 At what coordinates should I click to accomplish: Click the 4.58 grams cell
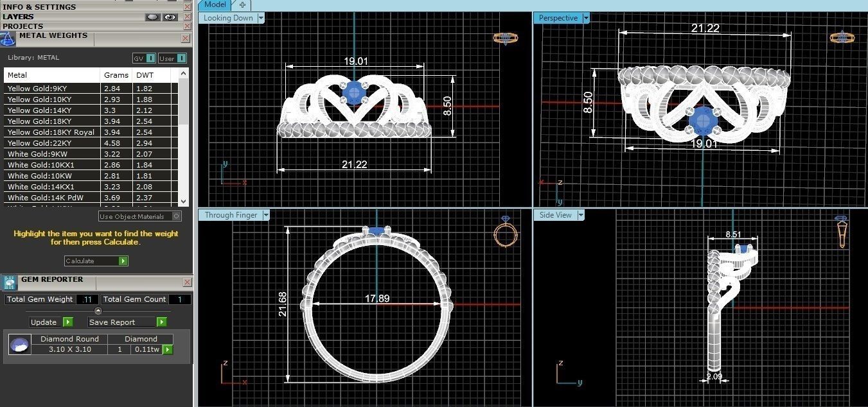117,143
